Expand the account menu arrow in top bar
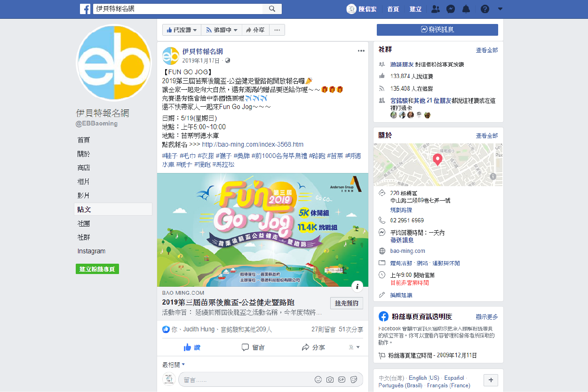This screenshot has height=392, width=588. pyautogui.click(x=500, y=9)
